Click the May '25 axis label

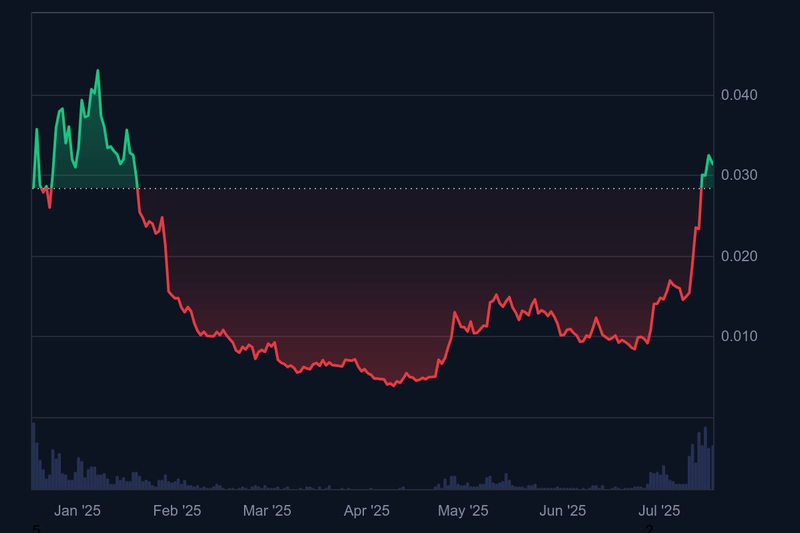464,511
